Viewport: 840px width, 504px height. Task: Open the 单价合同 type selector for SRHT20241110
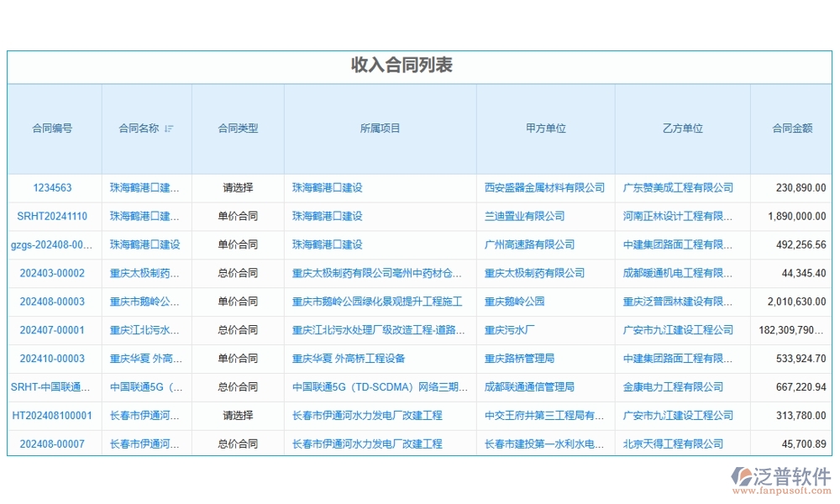coord(238,216)
